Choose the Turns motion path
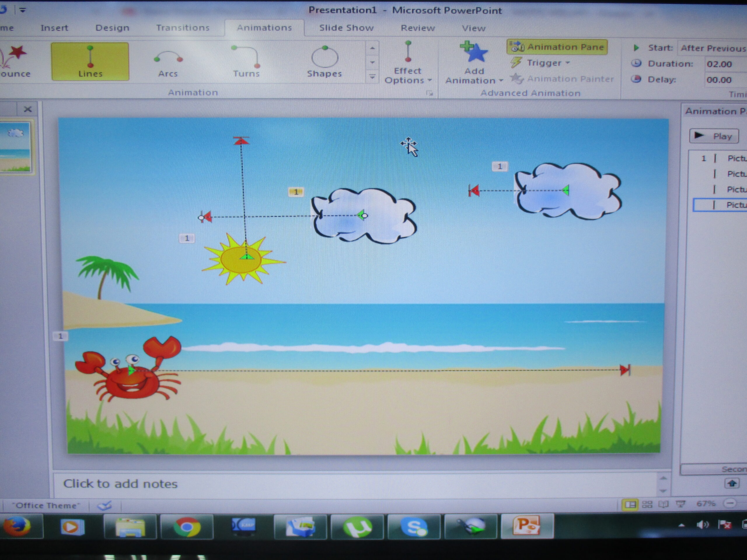The image size is (747, 560). click(x=246, y=62)
